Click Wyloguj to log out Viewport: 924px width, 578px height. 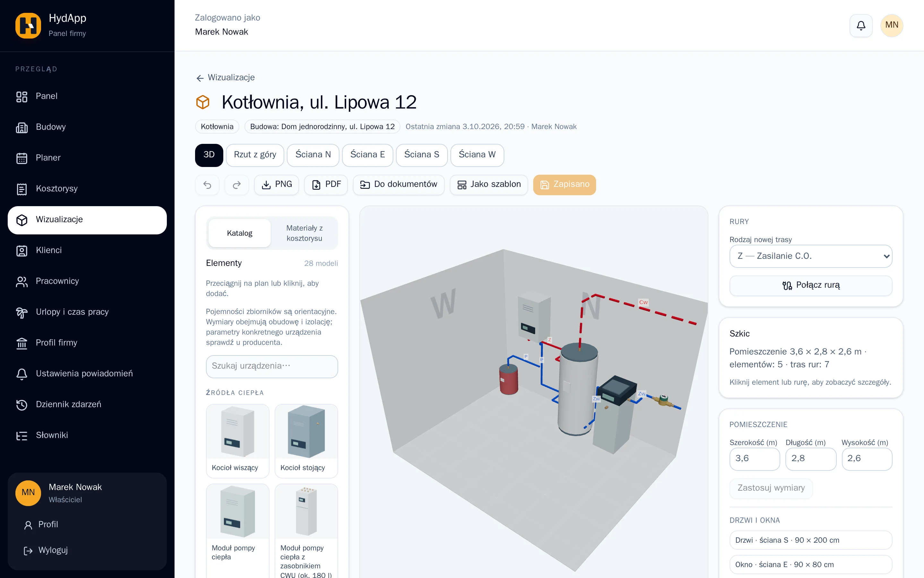(87, 550)
